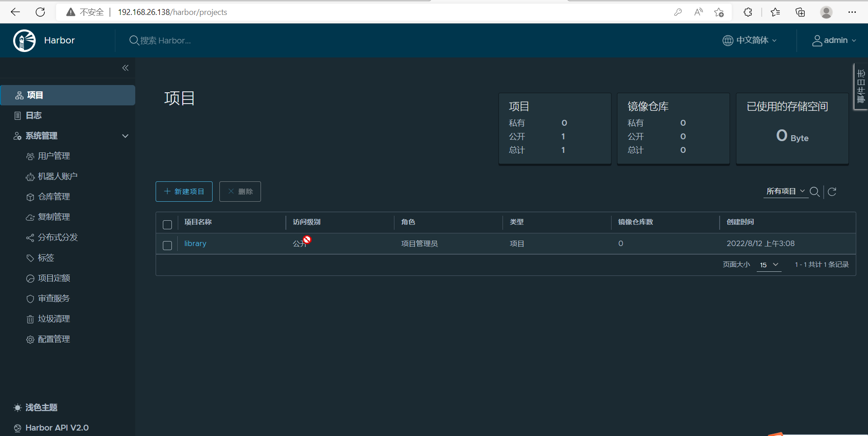Screen dimensions: 868x436
Task: Click the Harbor logo icon
Action: [24, 41]
